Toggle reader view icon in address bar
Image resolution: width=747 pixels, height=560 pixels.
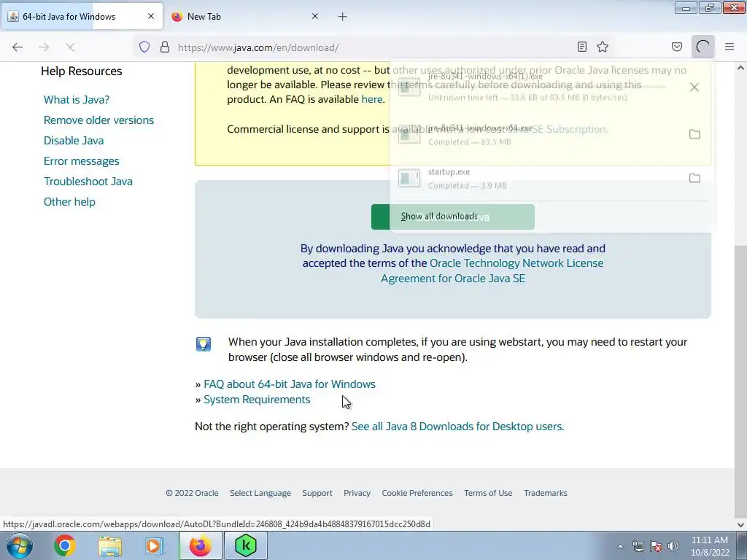point(581,47)
